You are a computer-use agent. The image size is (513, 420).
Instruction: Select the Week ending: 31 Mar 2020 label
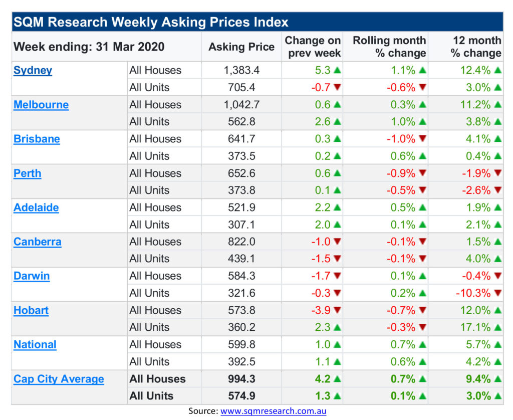(x=89, y=47)
